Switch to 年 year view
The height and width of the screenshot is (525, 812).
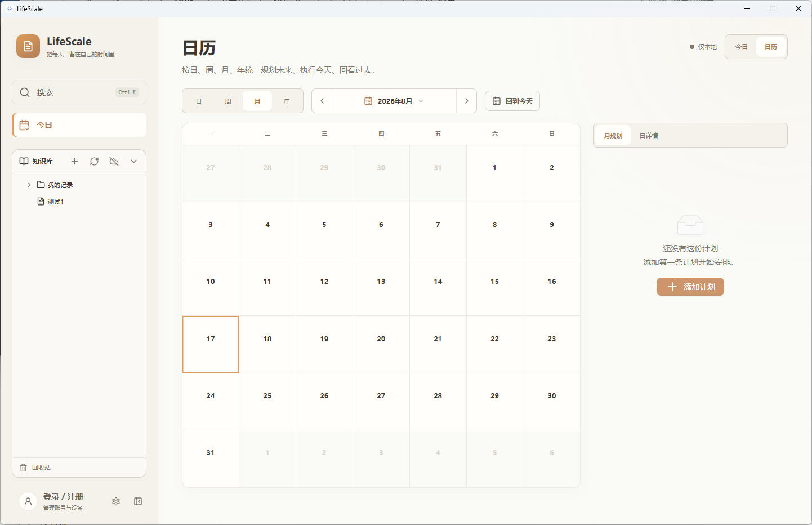(287, 101)
